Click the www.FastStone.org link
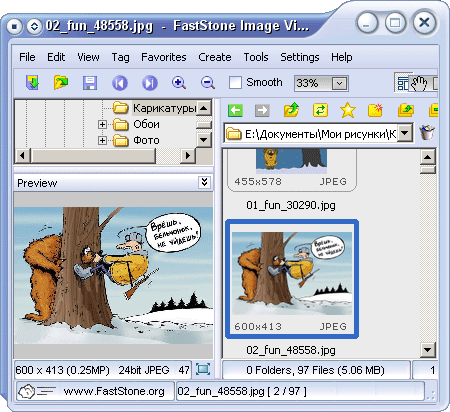The height and width of the screenshot is (412, 450). coord(114,391)
